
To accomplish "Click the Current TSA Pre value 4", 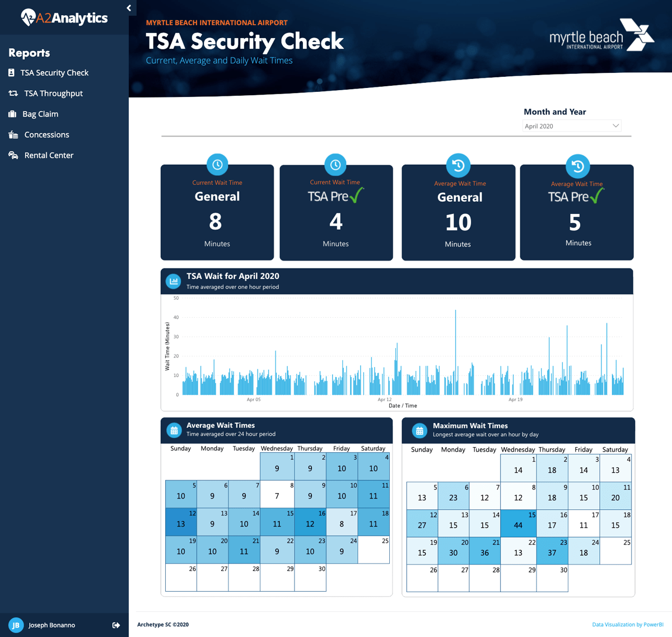I will click(x=336, y=222).
